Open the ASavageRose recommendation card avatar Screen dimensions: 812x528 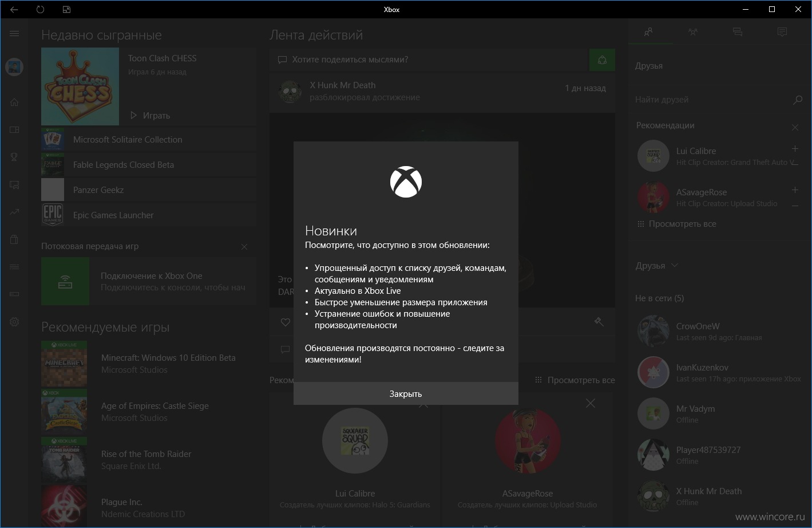coord(528,440)
